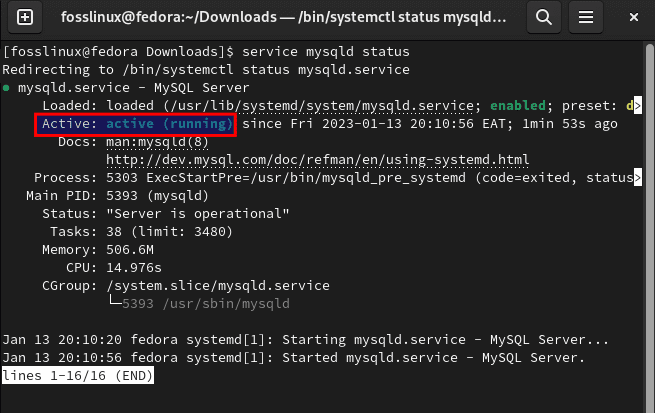Click 'service mysqld status' command text
Viewport: 655px width, 413px height.
coord(326,52)
